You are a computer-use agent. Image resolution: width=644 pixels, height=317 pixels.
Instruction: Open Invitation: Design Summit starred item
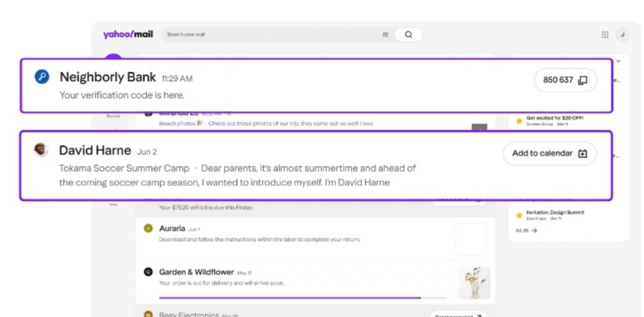(555, 213)
